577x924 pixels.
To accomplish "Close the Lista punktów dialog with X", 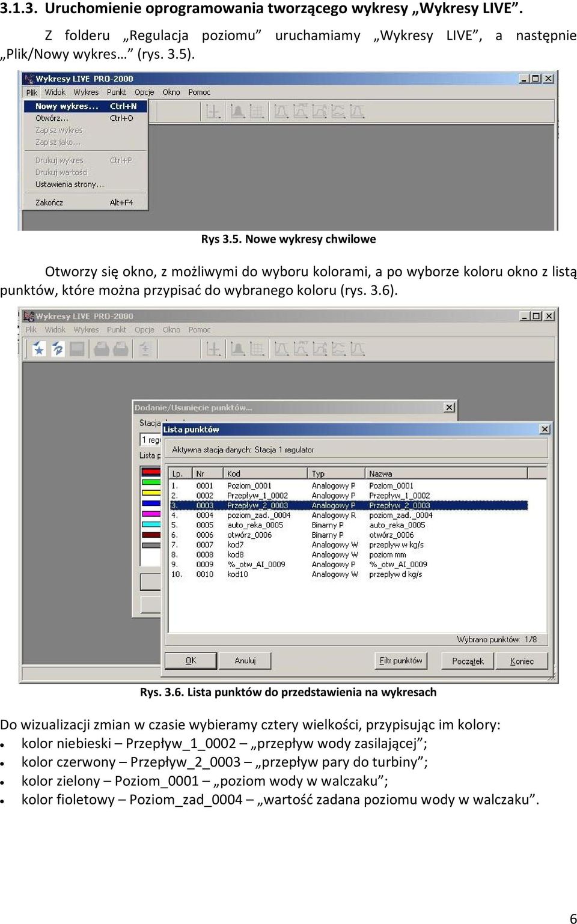I will [545, 429].
